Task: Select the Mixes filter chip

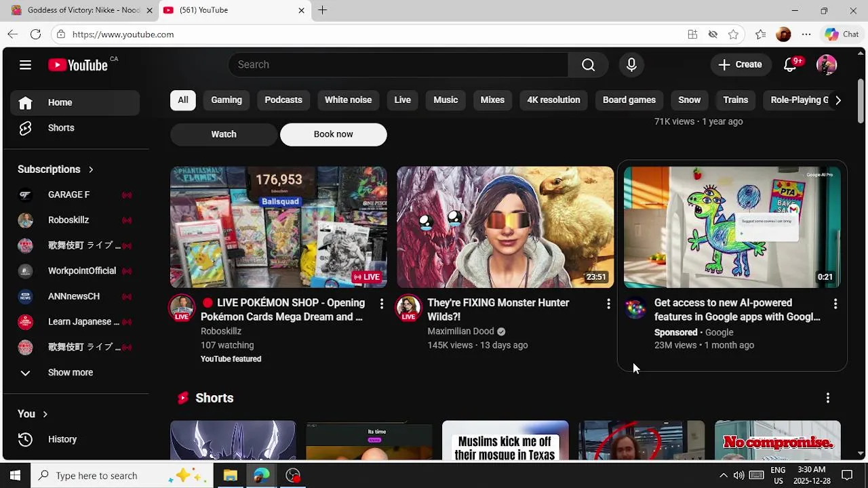Action: tap(492, 100)
